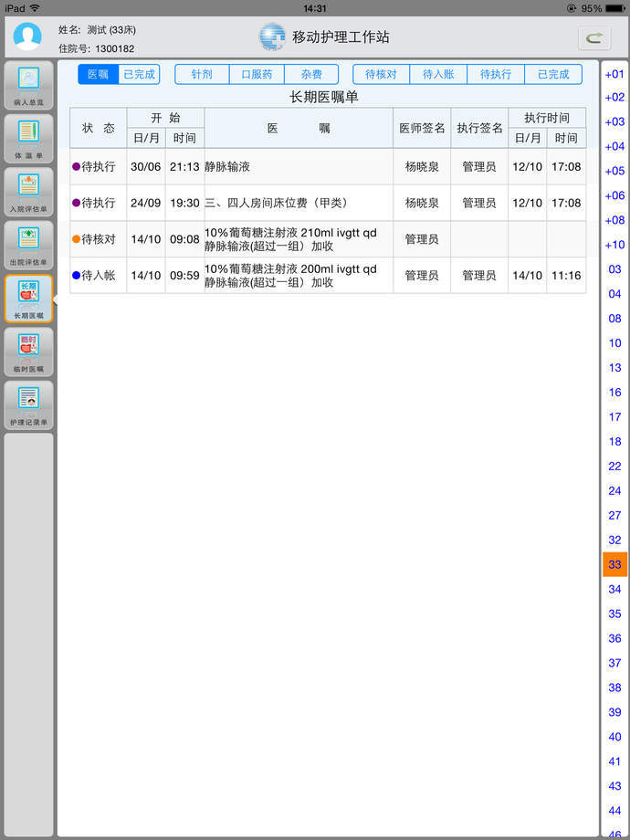630x840 pixels.
Task: Filter orders by 杂费
Action: click(311, 75)
